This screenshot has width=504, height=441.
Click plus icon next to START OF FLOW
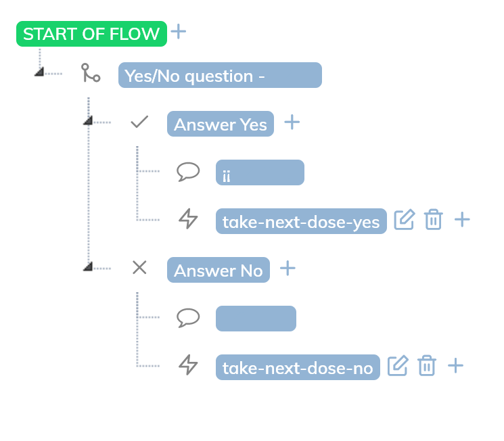[179, 32]
